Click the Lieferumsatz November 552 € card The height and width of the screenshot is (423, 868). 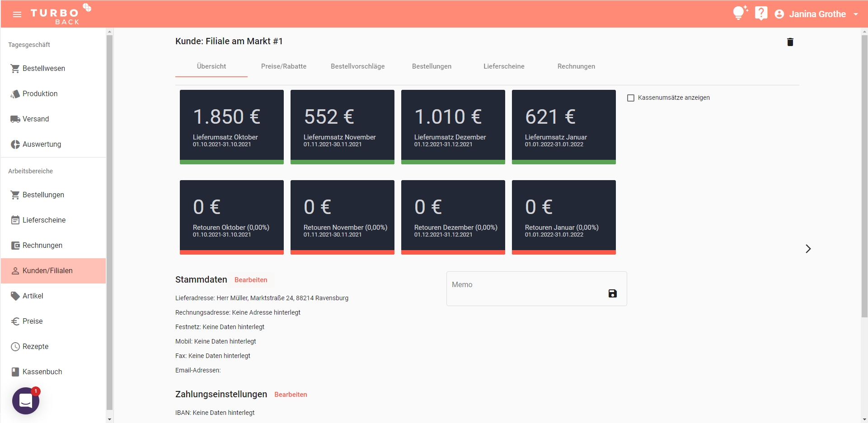coord(343,127)
